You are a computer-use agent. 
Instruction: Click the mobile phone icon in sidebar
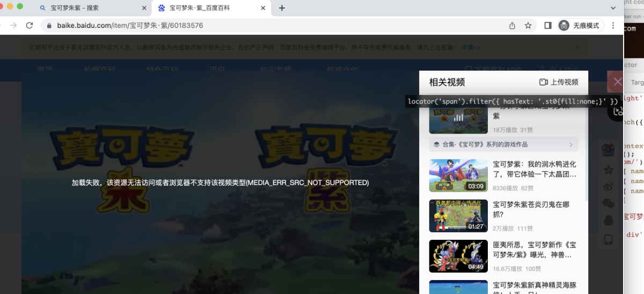click(608, 239)
